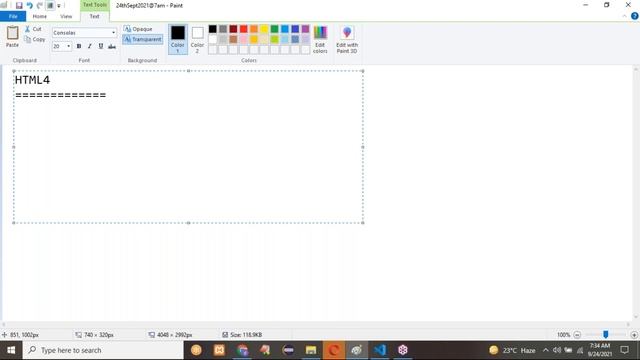Screen dimensions: 640x360
Task: Show hidden system tray icons
Action: click(546, 350)
